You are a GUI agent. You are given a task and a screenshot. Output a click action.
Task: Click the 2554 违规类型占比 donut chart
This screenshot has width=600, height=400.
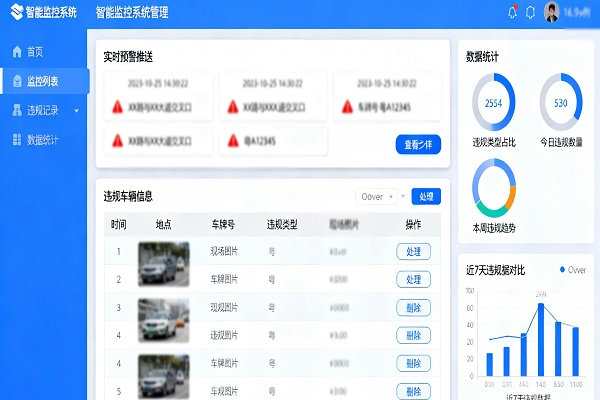(493, 104)
